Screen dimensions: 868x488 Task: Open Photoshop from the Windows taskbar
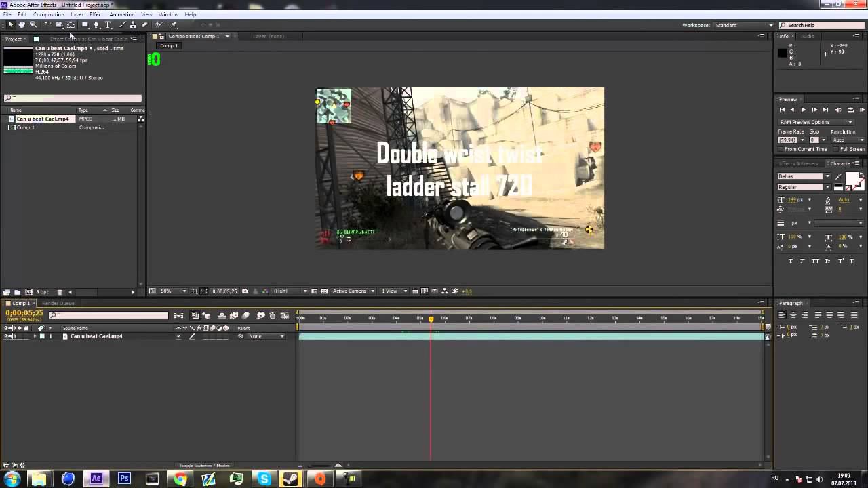[124, 479]
